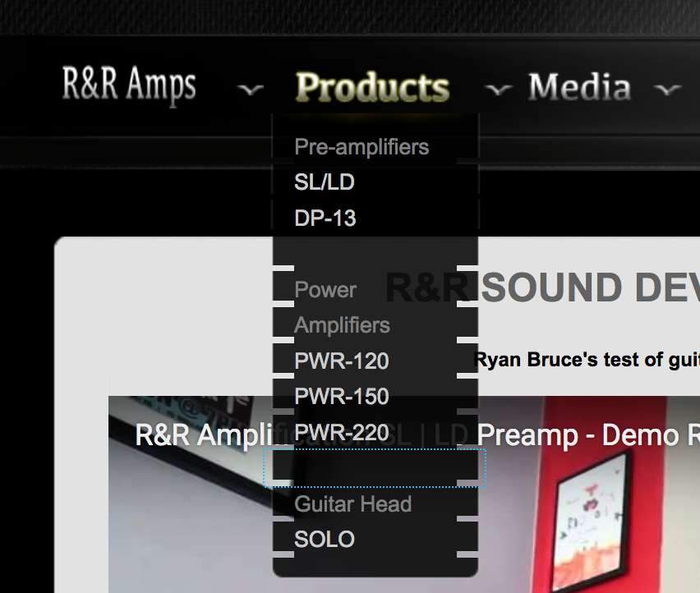Viewport: 700px width, 593px height.
Task: Open the SL|LD Preamp demo video title
Action: coord(417,435)
